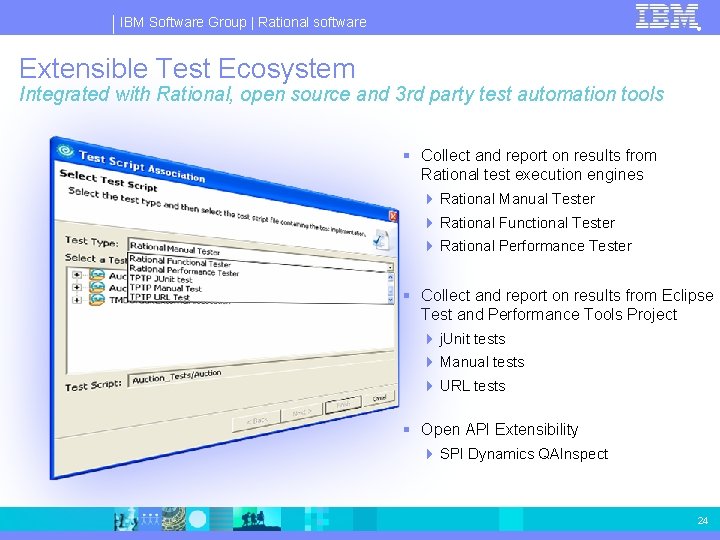Click 'Manual tests' bullet text
Image resolution: width=720 pixels, height=540 pixels.
482,362
